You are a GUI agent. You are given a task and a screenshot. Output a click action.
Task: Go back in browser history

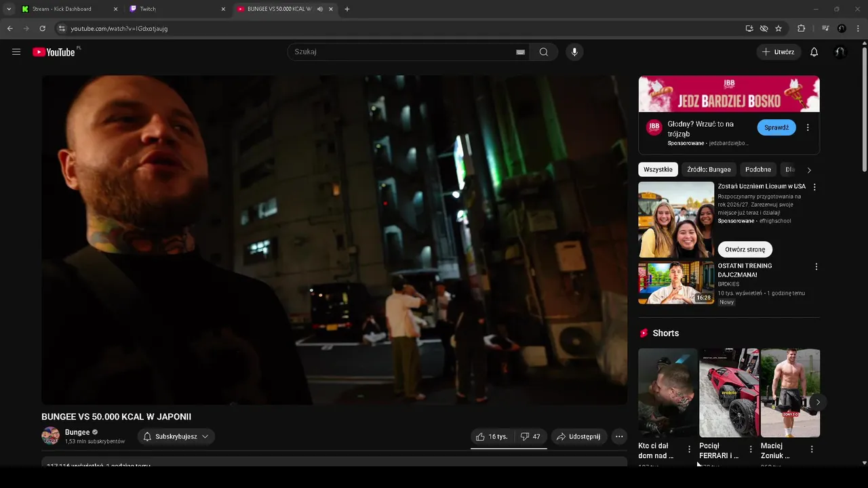(9, 28)
